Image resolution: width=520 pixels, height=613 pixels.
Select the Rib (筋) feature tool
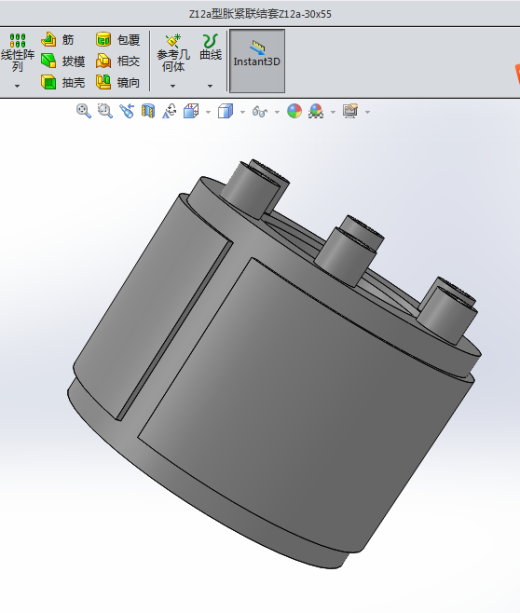[x=57, y=39]
